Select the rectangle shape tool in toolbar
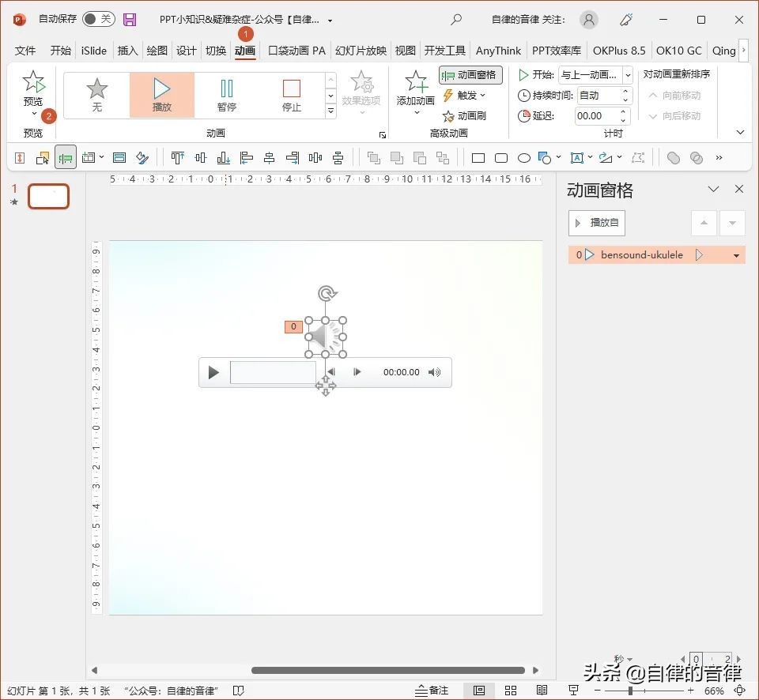759x700 pixels. click(x=478, y=158)
